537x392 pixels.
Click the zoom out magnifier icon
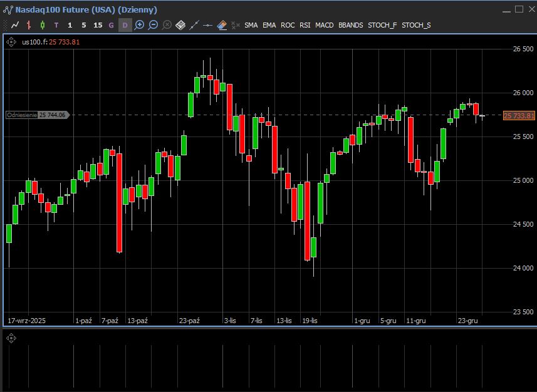click(153, 25)
